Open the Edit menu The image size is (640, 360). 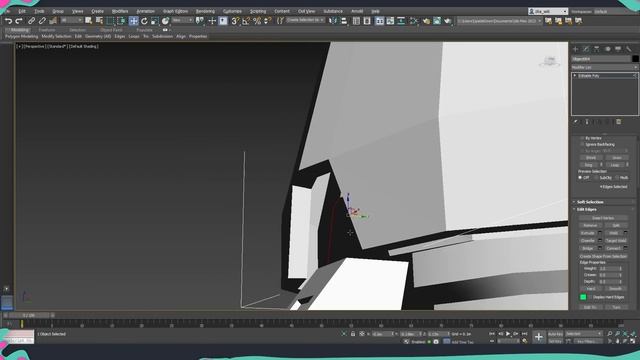(22, 11)
